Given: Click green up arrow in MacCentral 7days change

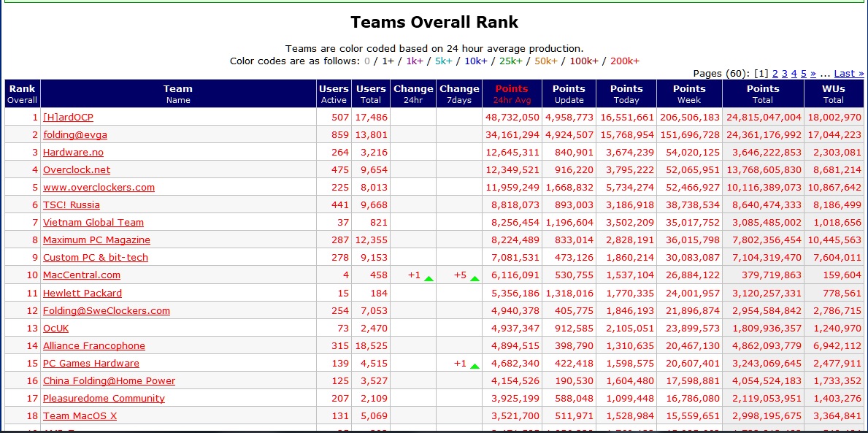Looking at the screenshot, I should [x=475, y=278].
